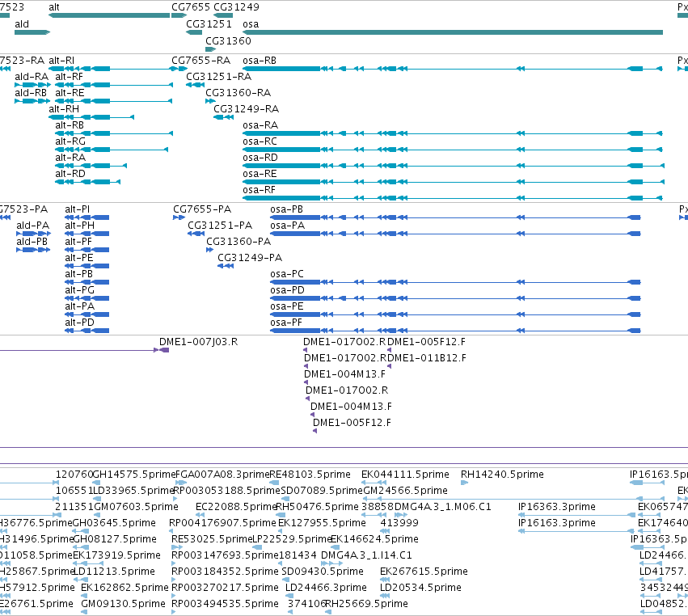Click protein alt-PH label
Viewport: 688px width, 616px height.
[79, 226]
